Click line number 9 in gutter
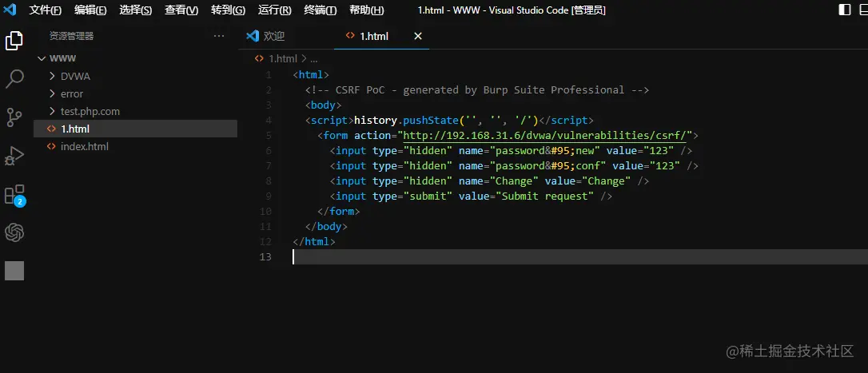 click(269, 196)
